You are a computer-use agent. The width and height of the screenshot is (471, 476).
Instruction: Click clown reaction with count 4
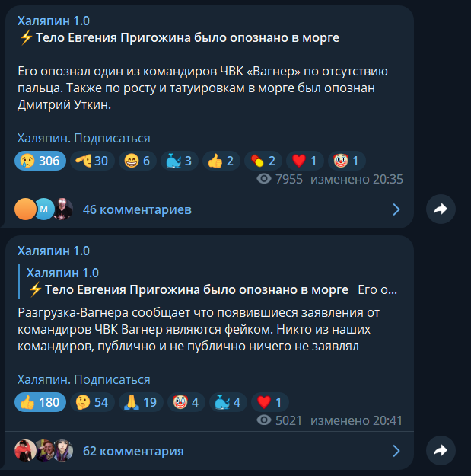click(x=186, y=402)
